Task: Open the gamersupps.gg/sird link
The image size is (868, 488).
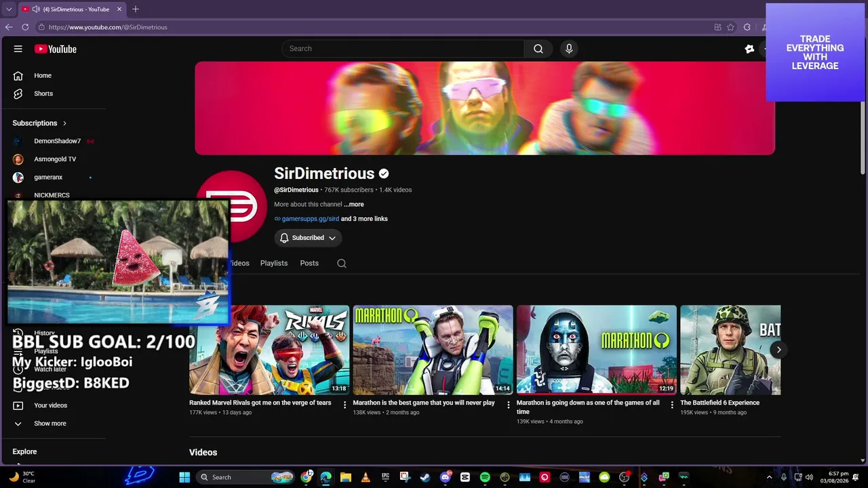Action: (310, 219)
